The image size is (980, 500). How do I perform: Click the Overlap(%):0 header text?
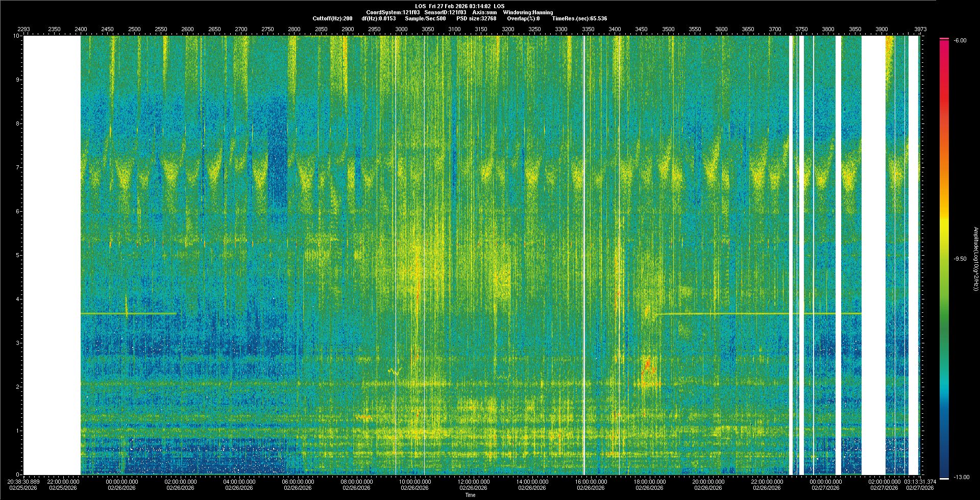click(x=523, y=18)
